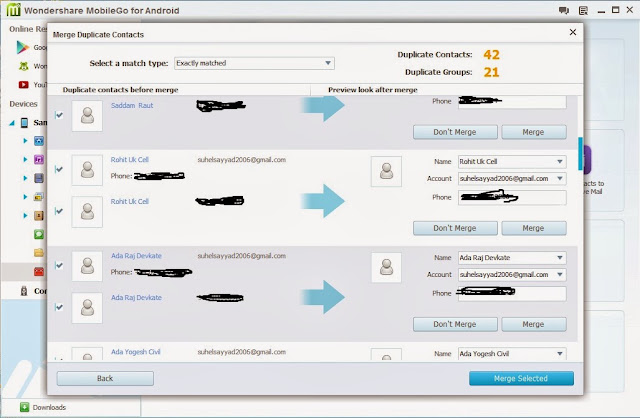Click the Phone field in Ada Raj Devkate preview
The image size is (640, 418).
click(x=512, y=293)
